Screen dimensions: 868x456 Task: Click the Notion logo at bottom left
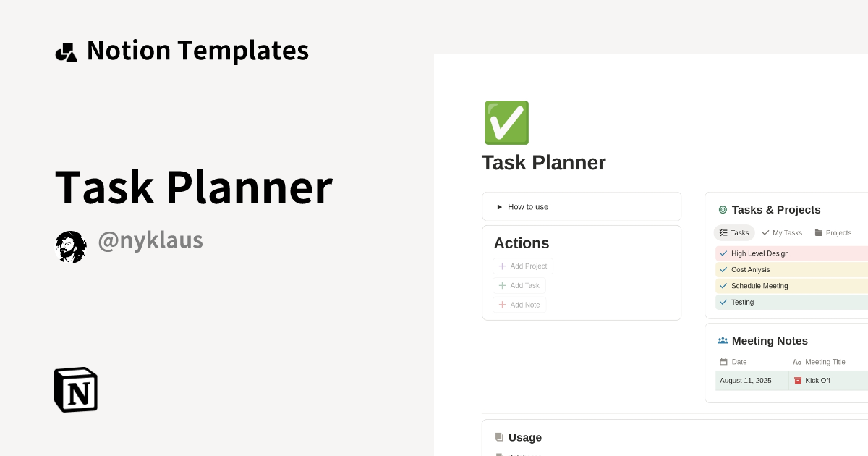point(75,389)
